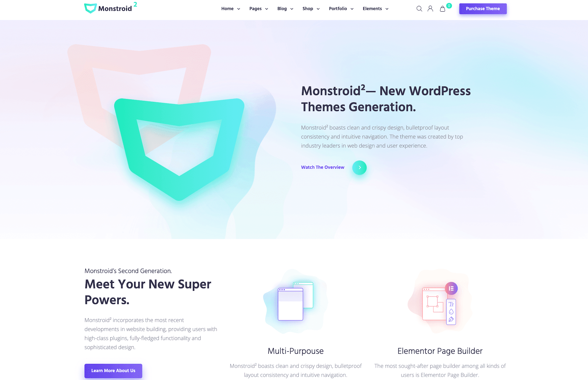The image size is (588, 380).
Task: Click the Watch The Overview link
Action: (x=323, y=167)
